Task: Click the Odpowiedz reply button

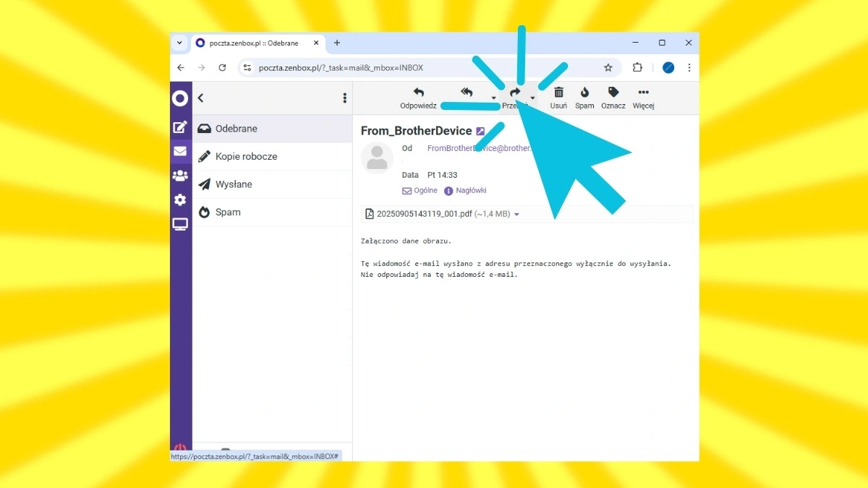Action: pyautogui.click(x=418, y=98)
